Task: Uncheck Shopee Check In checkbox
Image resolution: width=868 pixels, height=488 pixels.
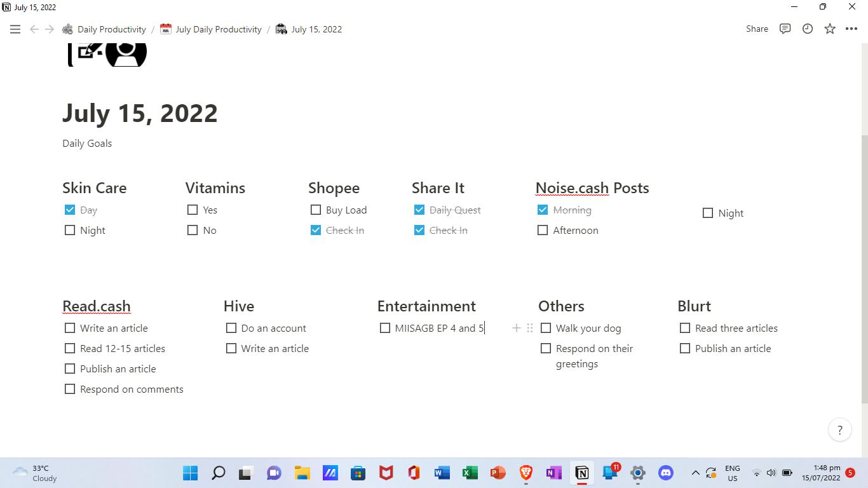Action: (316, 230)
